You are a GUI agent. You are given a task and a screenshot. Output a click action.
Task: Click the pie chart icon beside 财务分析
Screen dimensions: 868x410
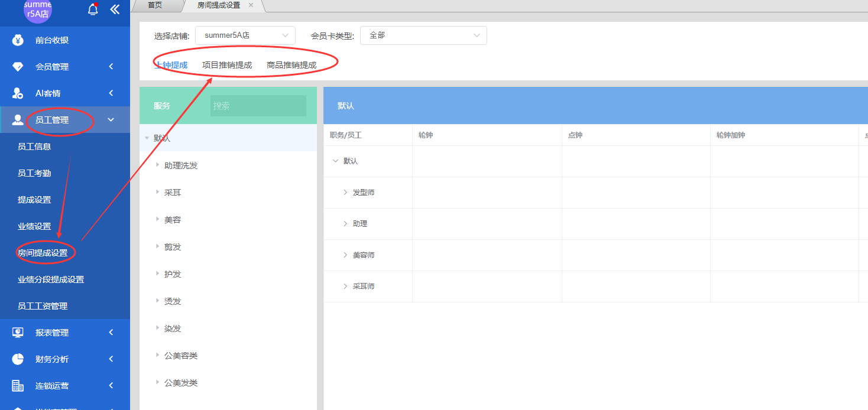[18, 359]
